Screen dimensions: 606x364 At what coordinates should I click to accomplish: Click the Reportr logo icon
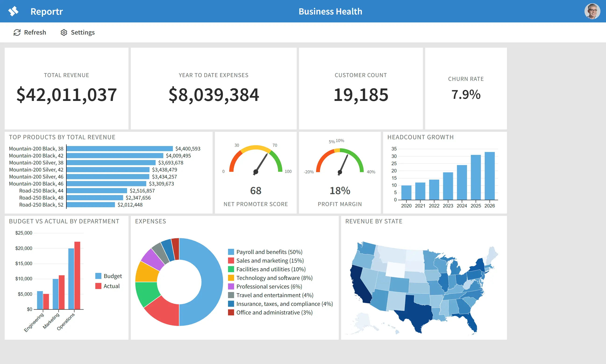point(14,11)
